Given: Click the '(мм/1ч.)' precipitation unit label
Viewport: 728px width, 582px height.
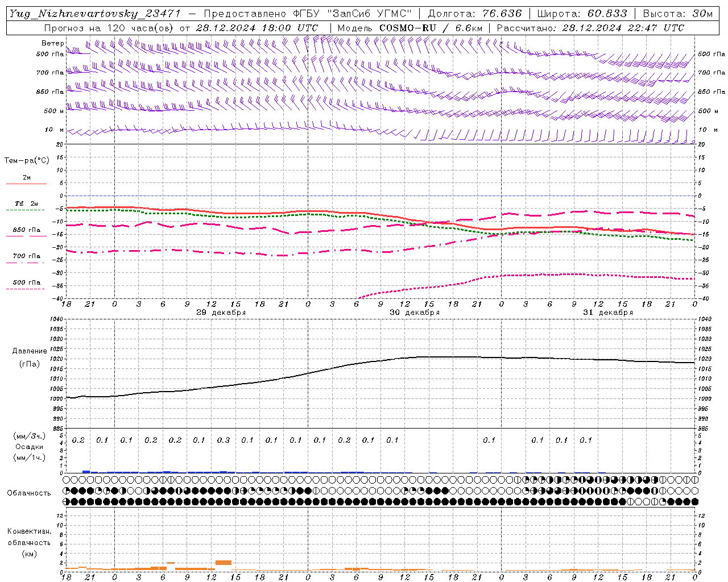Looking at the screenshot, I should click(x=30, y=458).
